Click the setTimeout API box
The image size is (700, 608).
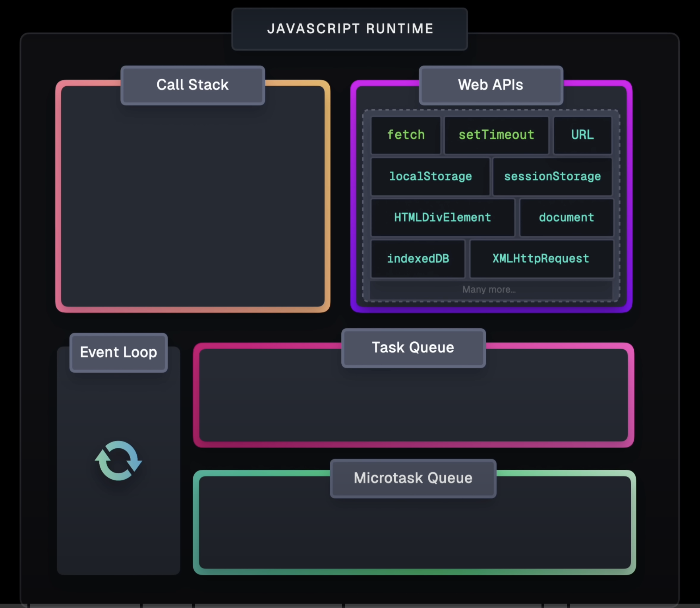pyautogui.click(x=496, y=135)
